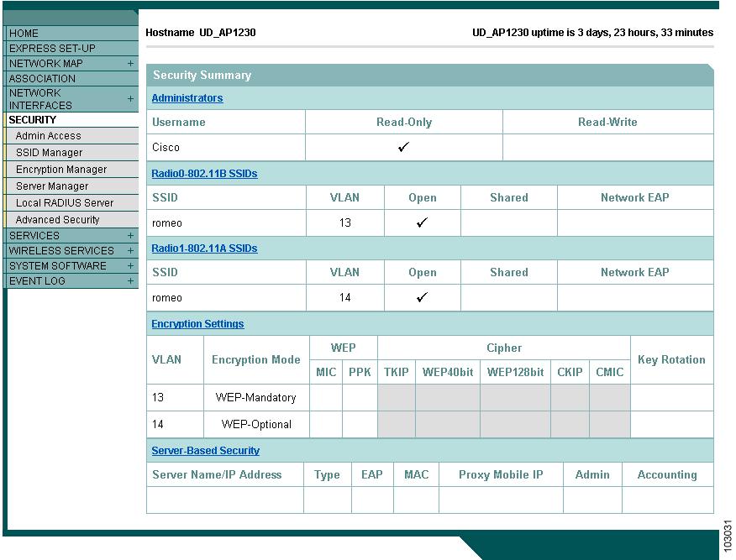The image size is (736, 560).
Task: Follow the Server-Based Security link
Action: click(205, 450)
